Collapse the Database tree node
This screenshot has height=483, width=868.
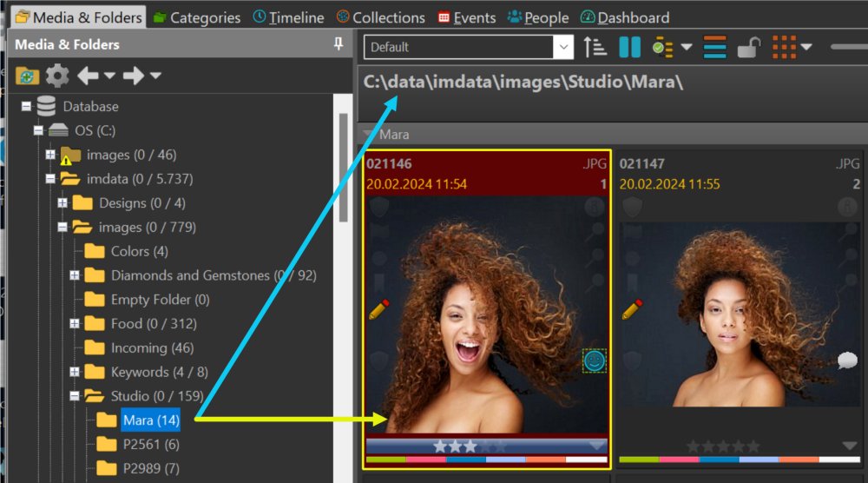(26, 106)
